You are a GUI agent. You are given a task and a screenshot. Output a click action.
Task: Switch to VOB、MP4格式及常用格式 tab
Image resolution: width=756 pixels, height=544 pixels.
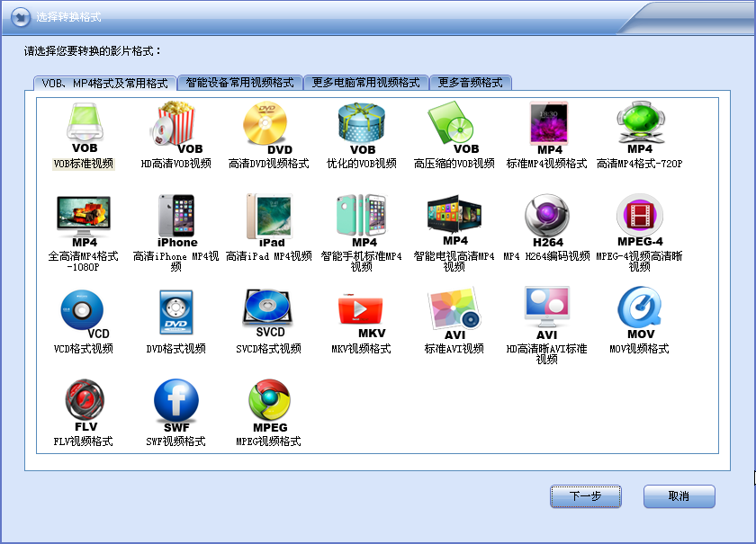point(104,84)
